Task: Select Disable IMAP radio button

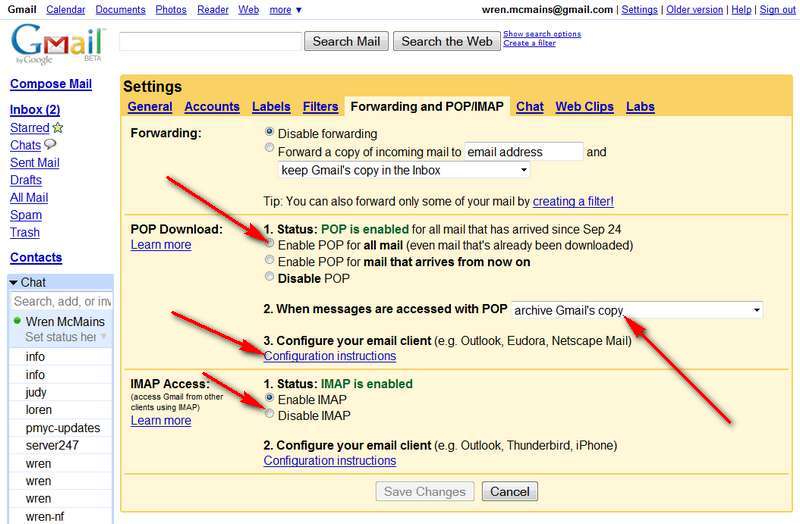Action: coord(269,414)
